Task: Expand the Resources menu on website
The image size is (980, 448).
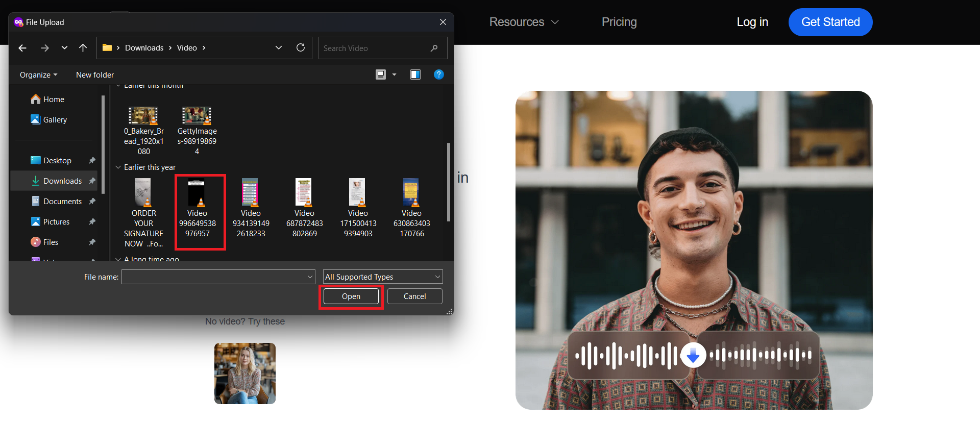Action: click(x=524, y=22)
